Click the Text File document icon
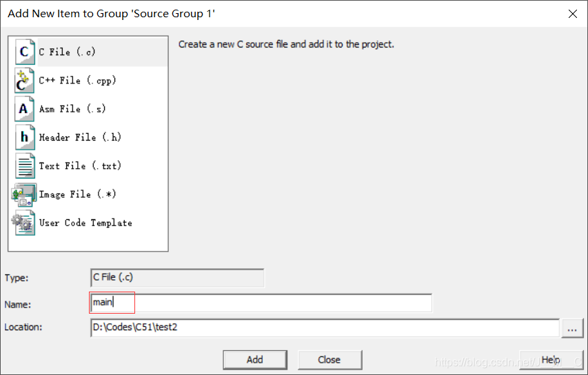 click(x=25, y=165)
